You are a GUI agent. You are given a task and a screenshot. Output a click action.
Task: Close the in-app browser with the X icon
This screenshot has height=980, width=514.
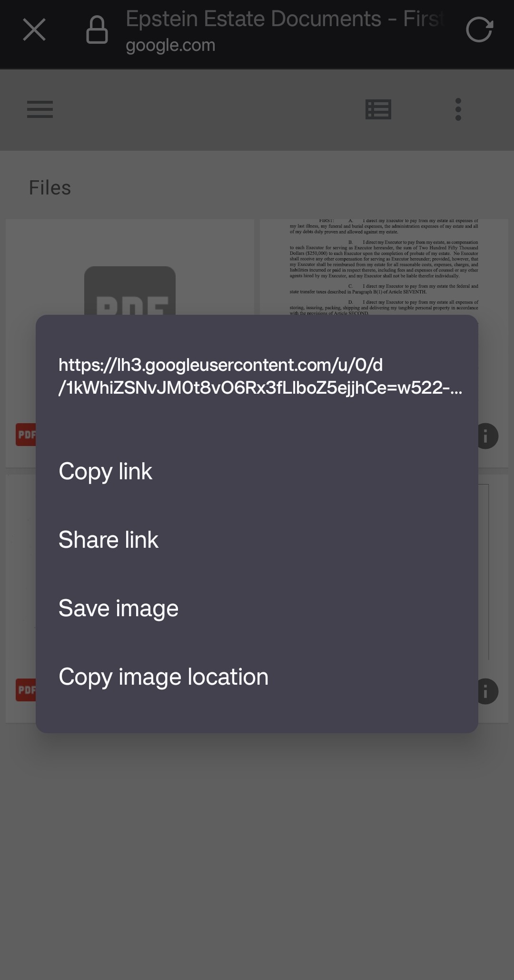point(34,30)
